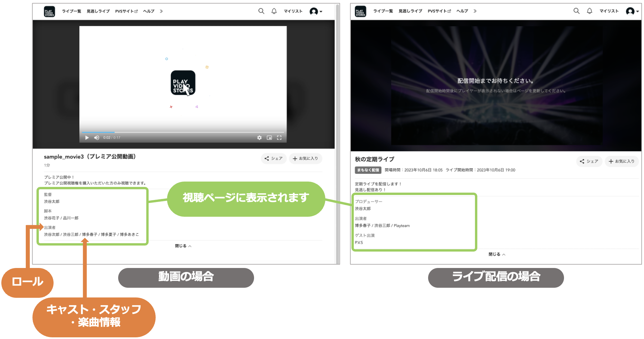This screenshot has height=339, width=644.
Task: Mute the video player volume
Action: click(97, 138)
